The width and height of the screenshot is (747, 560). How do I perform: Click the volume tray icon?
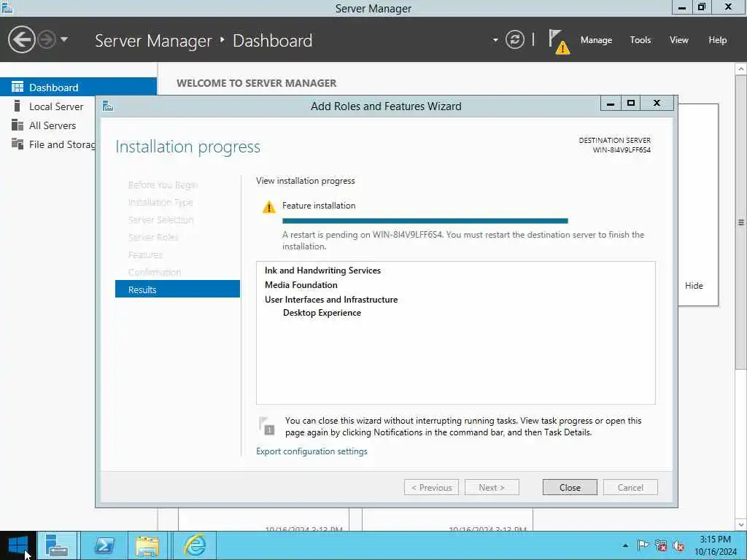678,545
